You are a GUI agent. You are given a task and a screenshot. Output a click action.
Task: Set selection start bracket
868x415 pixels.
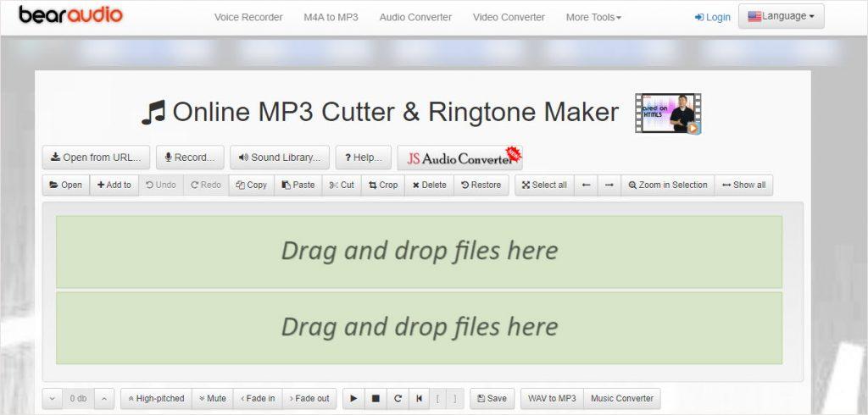437,398
